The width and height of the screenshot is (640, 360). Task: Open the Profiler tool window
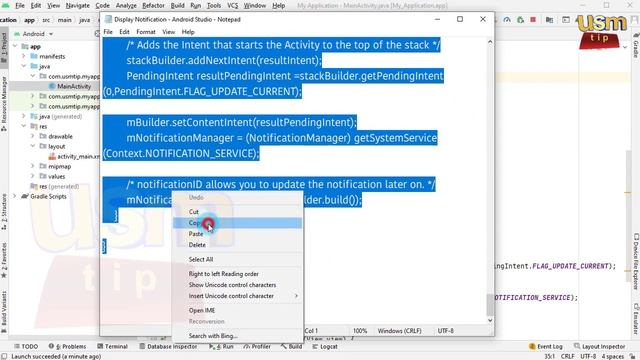coord(257,347)
